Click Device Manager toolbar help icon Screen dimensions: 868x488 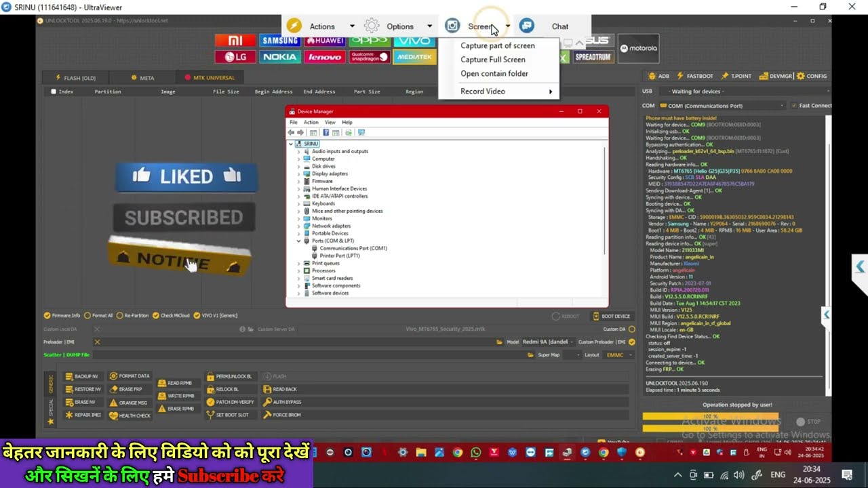tap(326, 133)
